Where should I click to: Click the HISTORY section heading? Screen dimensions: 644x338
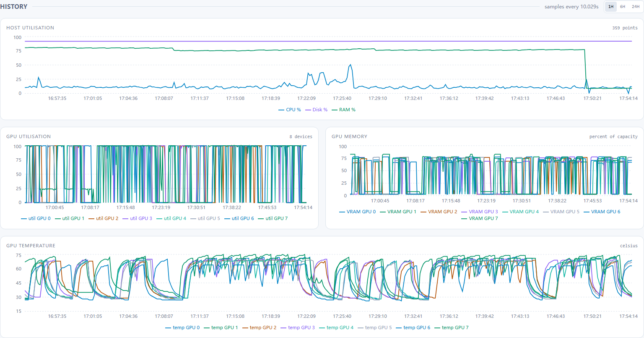14,7
